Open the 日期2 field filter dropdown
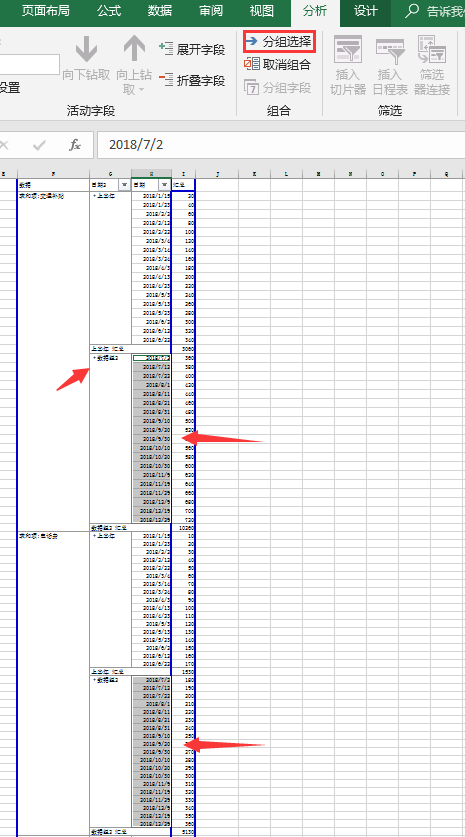The width and height of the screenshot is (465, 837). point(124,185)
